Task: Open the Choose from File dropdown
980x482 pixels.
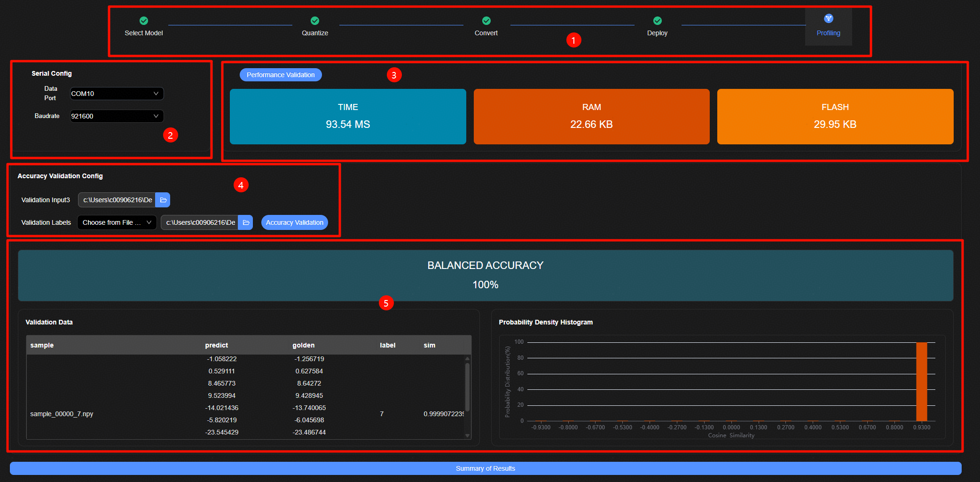Action: point(117,222)
